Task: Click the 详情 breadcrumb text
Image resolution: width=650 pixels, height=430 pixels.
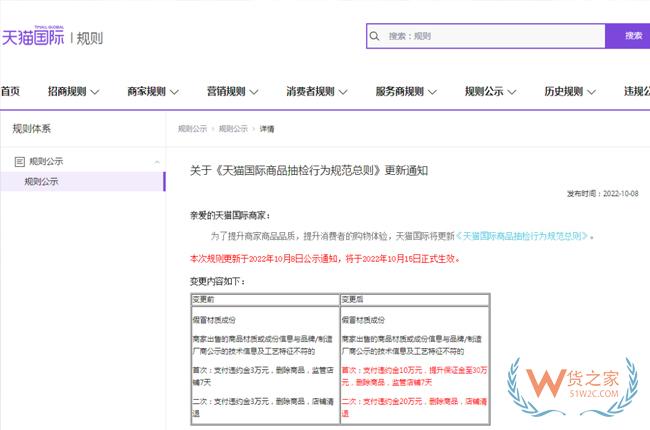Action: pos(267,129)
